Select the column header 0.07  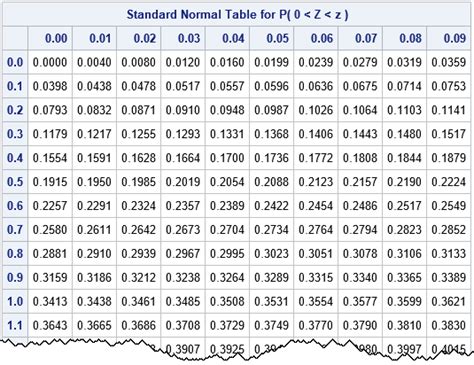click(360, 38)
